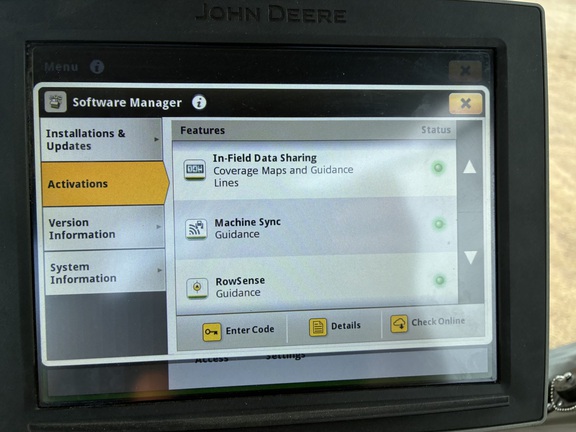Image resolution: width=576 pixels, height=432 pixels.
Task: Select the Activations tab
Action: click(105, 184)
